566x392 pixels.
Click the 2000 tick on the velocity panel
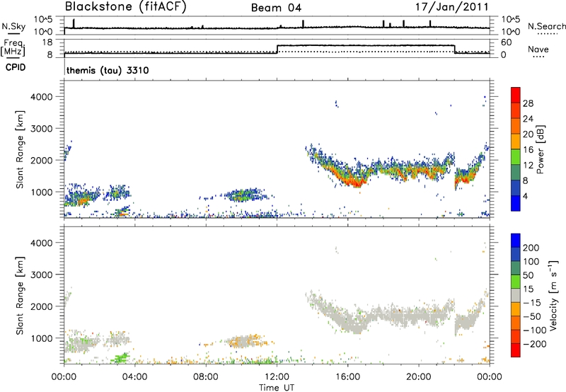[41, 306]
